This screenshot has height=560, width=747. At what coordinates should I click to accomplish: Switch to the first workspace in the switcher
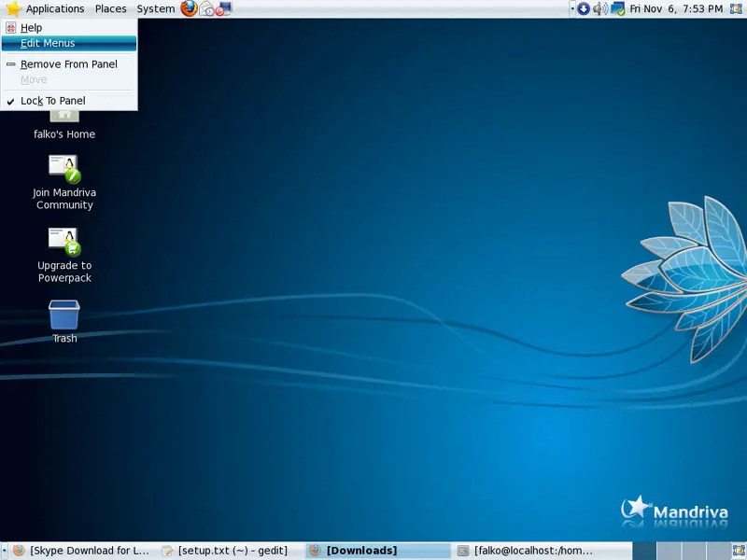point(644,551)
